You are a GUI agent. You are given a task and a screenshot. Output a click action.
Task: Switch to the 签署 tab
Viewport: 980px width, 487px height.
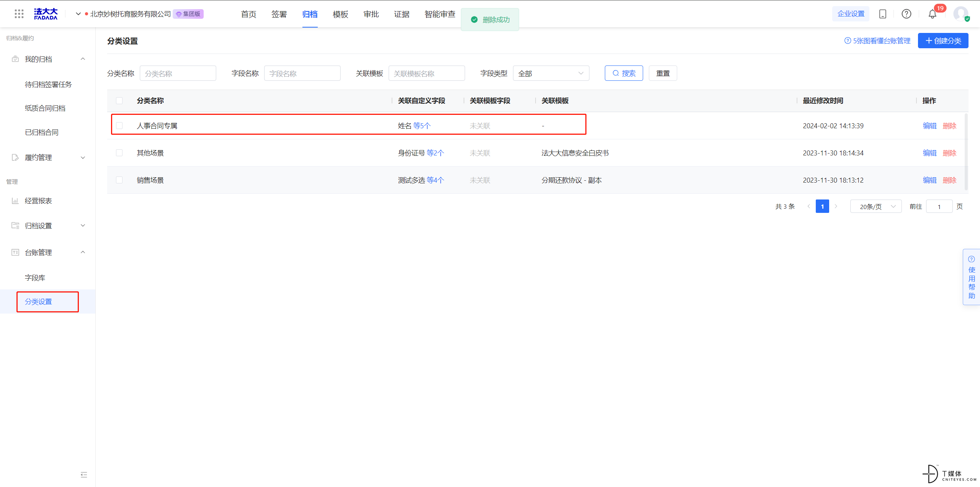[279, 14]
